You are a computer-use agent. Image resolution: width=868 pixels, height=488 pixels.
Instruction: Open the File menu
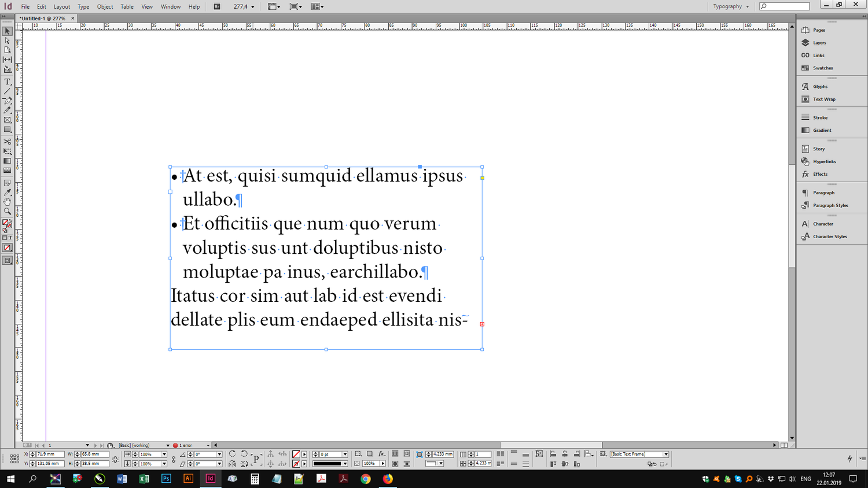[25, 7]
